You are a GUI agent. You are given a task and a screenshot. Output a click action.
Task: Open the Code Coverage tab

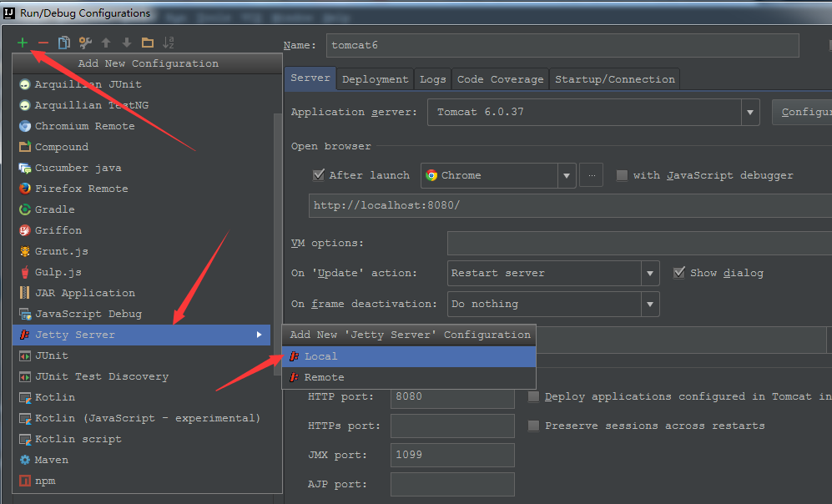click(501, 79)
